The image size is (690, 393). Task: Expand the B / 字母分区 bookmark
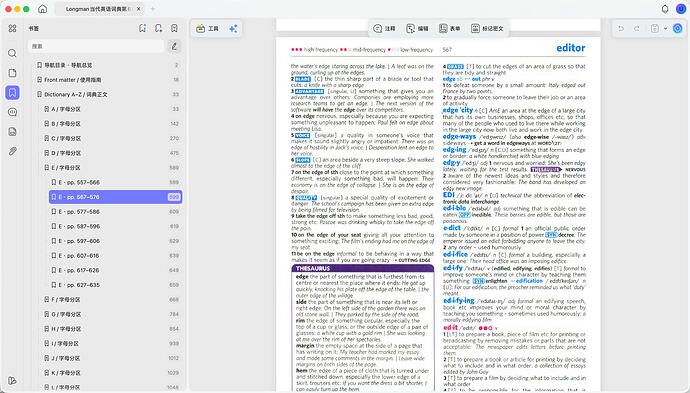click(x=46, y=124)
